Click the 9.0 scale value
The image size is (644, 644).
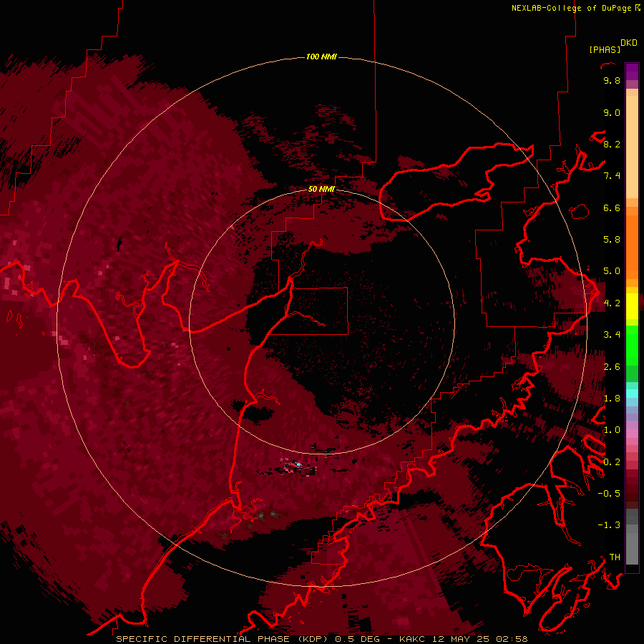612,112
